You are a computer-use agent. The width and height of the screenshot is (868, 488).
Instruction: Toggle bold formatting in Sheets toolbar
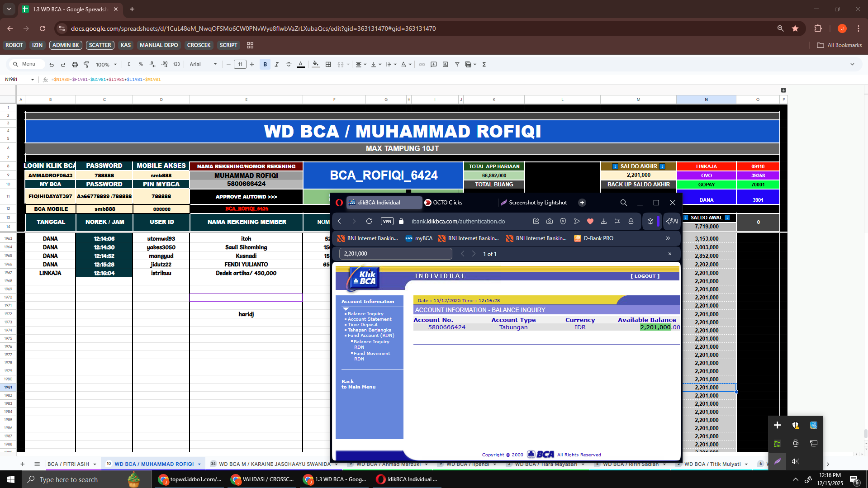click(x=265, y=64)
